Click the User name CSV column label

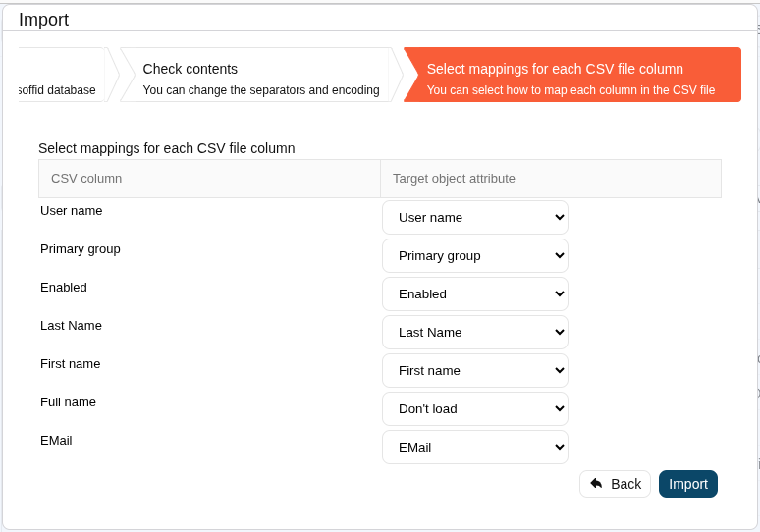click(x=71, y=210)
